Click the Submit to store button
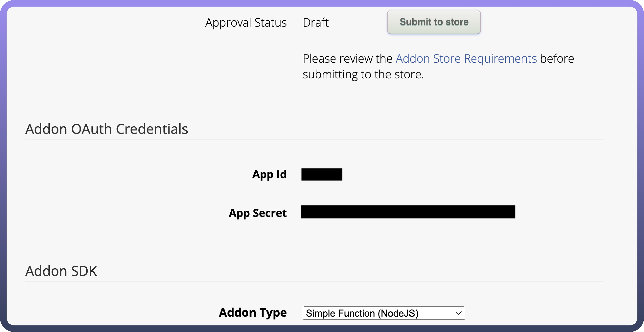 tap(434, 22)
